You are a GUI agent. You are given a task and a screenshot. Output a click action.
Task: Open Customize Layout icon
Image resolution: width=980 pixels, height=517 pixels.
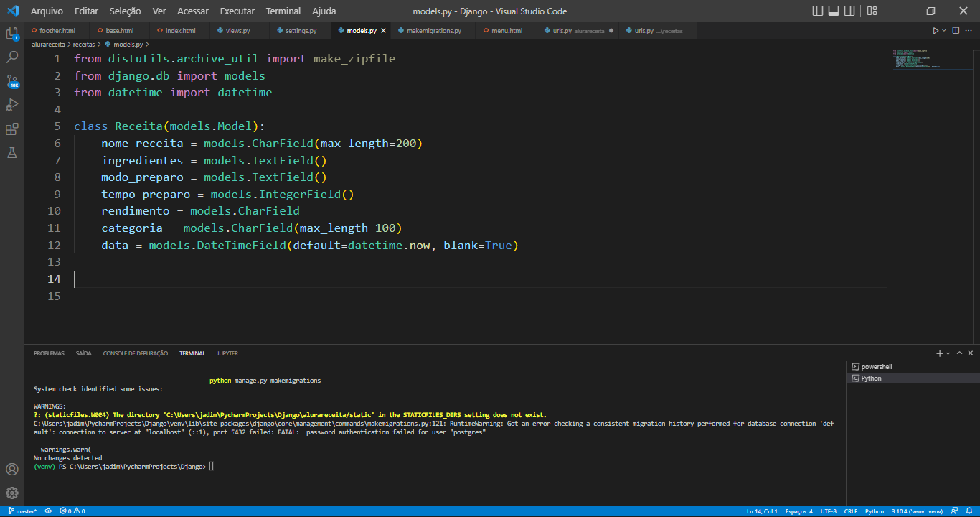point(872,11)
